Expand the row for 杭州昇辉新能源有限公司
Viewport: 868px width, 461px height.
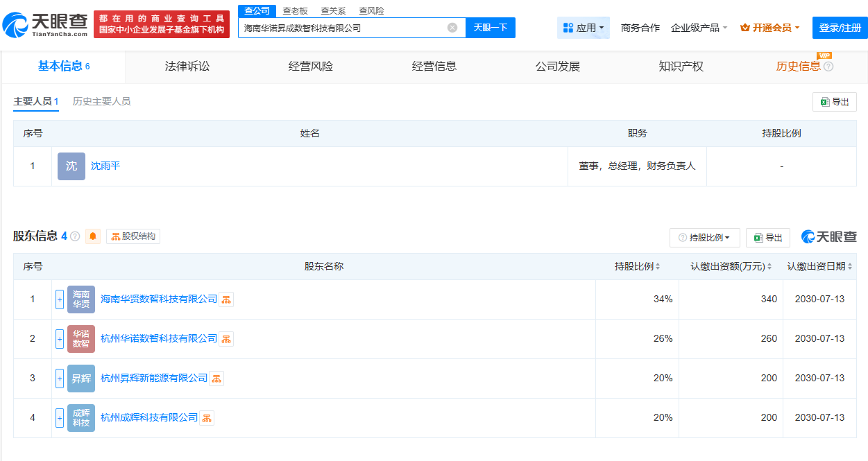pos(60,379)
